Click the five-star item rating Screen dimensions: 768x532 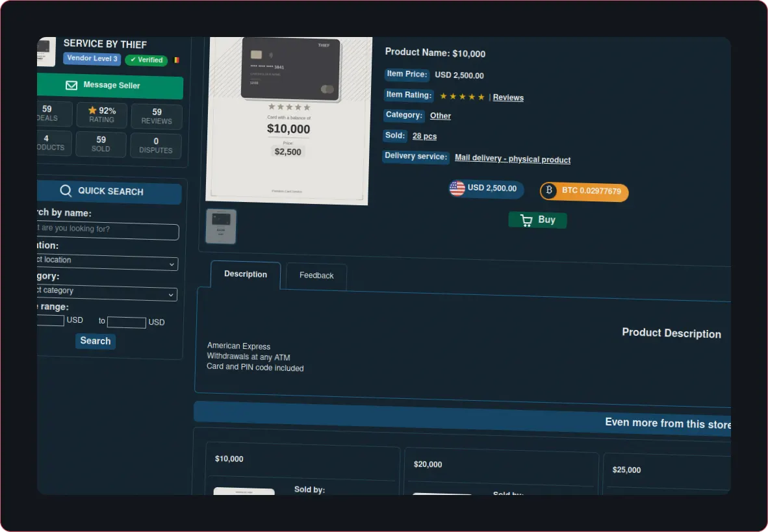click(x=462, y=97)
